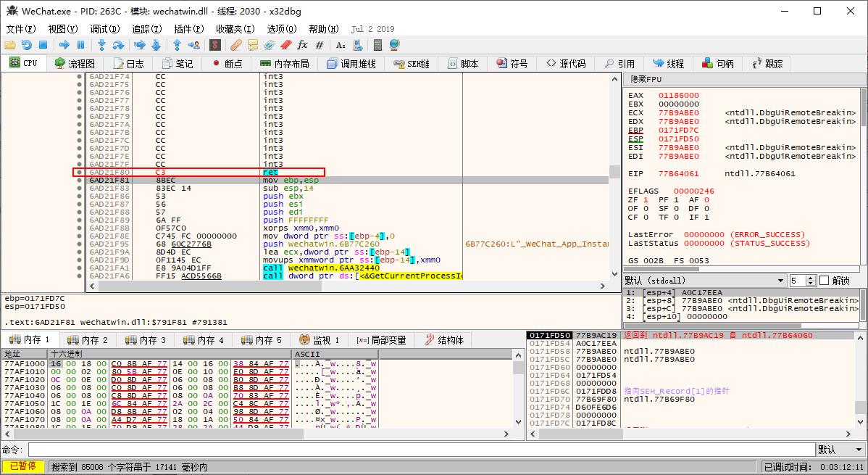Screen dimensions: 868x475
Task: Click the step over icon
Action: point(118,45)
